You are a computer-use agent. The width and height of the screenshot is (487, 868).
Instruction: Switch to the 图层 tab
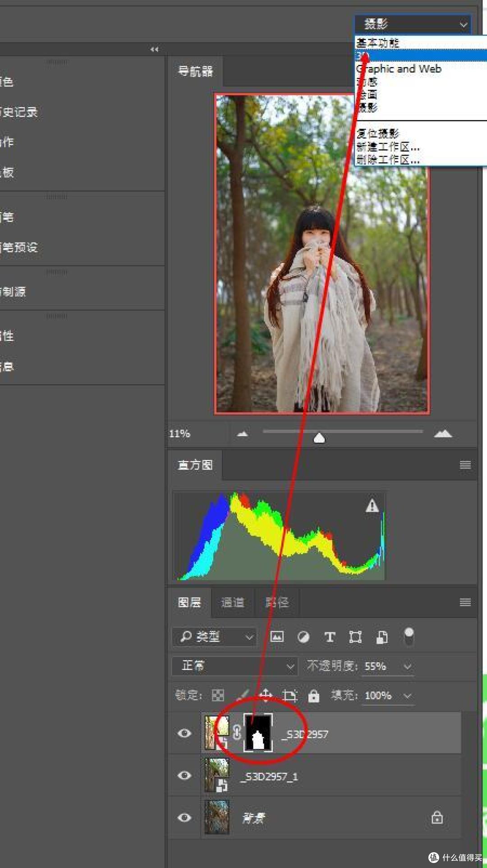(189, 602)
